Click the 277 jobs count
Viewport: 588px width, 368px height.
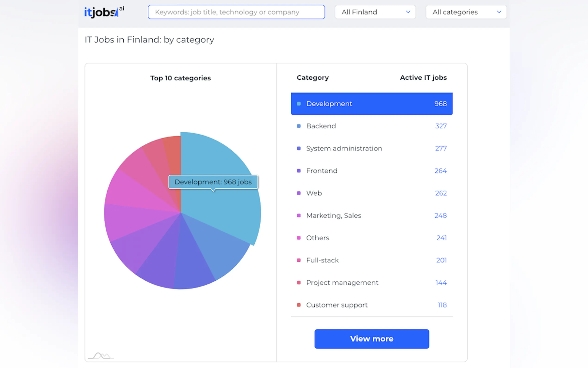[x=441, y=149]
